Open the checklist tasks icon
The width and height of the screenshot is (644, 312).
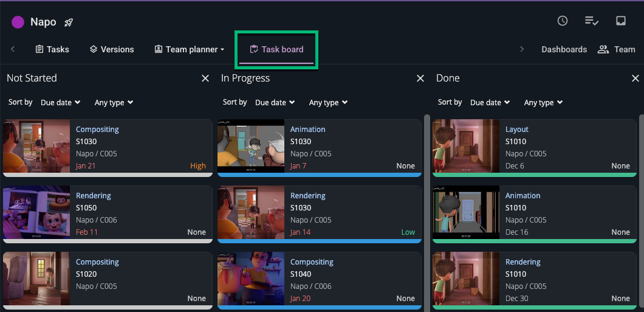pyautogui.click(x=591, y=21)
